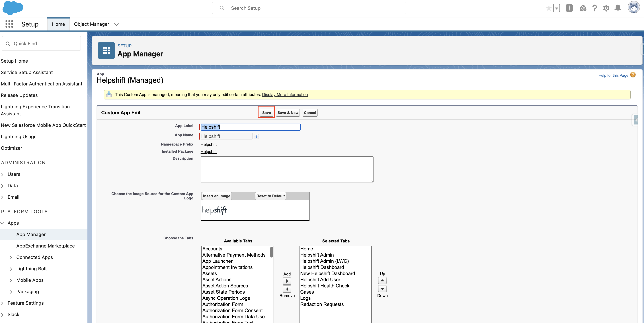The height and width of the screenshot is (323, 644).
Task: Open AppExchange Marketplace in the sidebar
Action: [45, 246]
